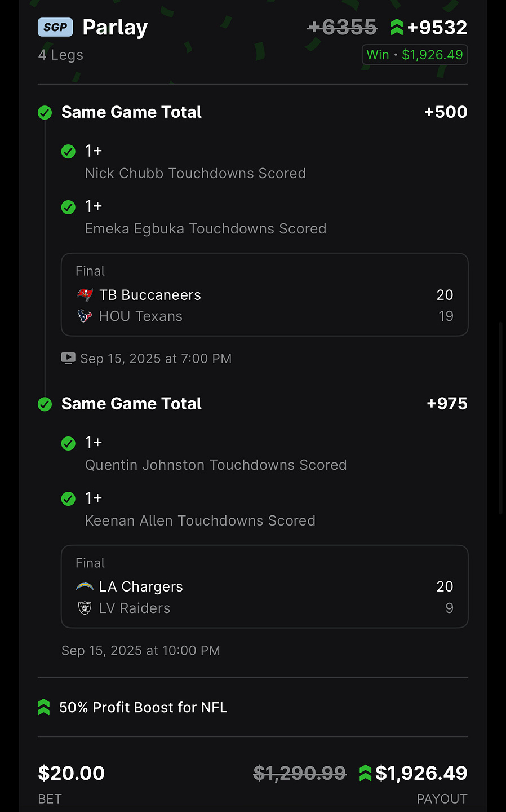Image resolution: width=506 pixels, height=812 pixels.
Task: Select the 50% Profit Boost for NFL row
Action: (252, 707)
